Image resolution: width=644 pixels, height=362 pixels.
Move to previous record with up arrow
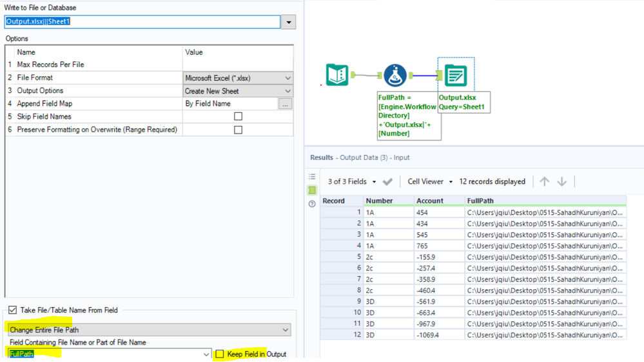coord(544,181)
